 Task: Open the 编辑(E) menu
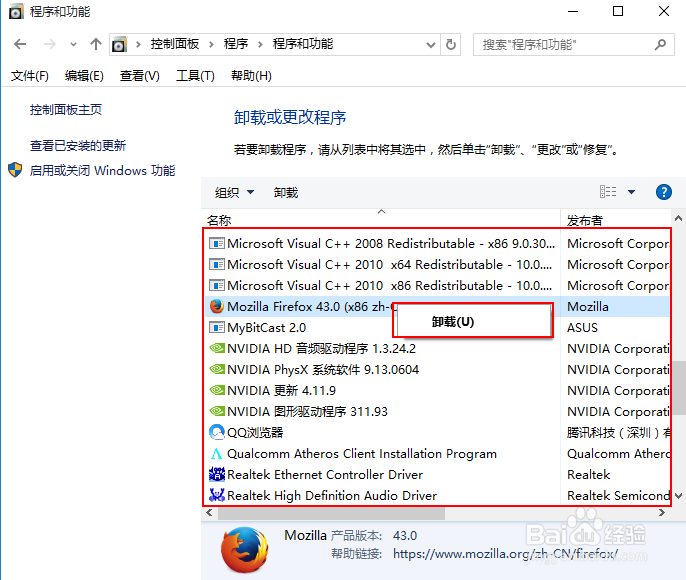(84, 76)
